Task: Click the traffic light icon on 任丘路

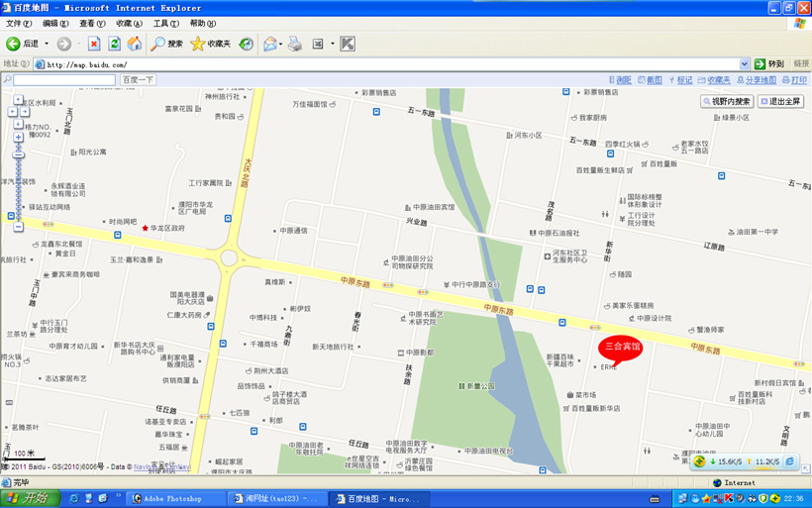Action: click(x=205, y=416)
